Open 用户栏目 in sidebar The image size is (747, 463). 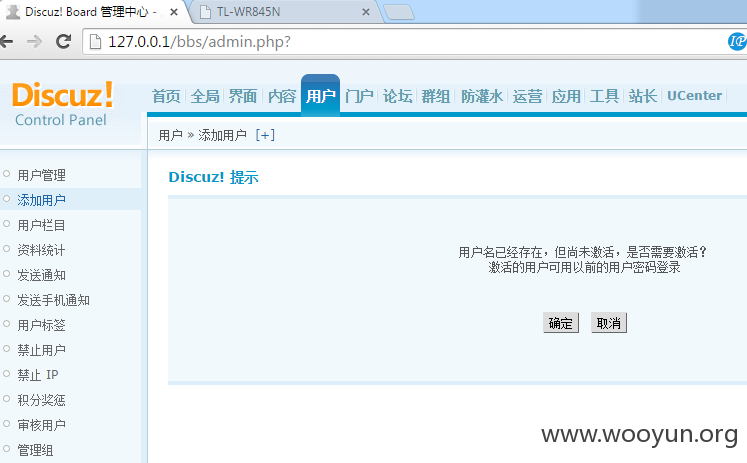click(41, 225)
